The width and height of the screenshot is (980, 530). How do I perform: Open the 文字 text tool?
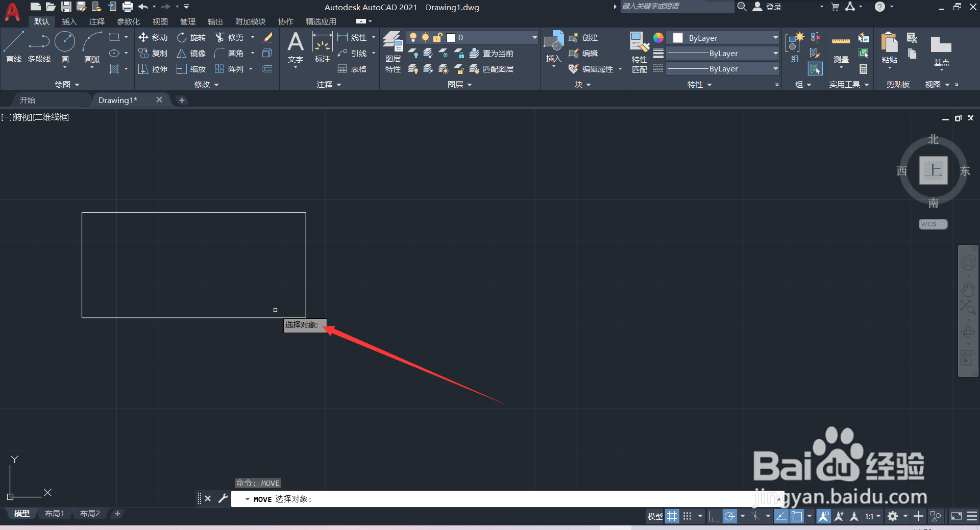click(x=296, y=47)
